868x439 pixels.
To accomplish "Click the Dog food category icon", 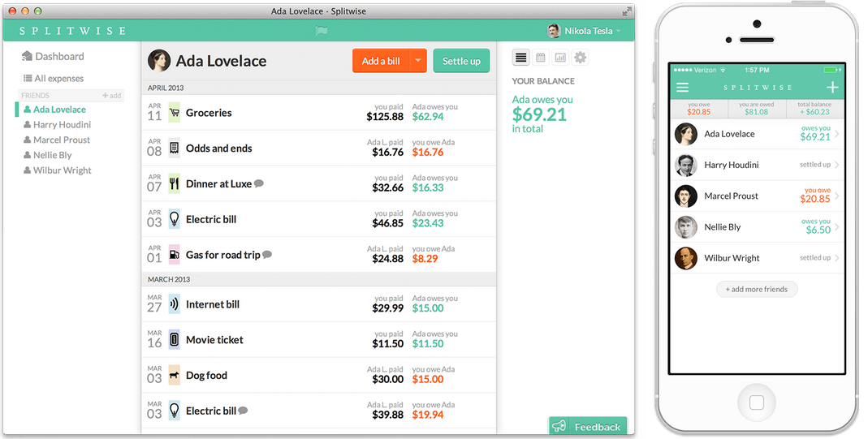I will [175, 375].
